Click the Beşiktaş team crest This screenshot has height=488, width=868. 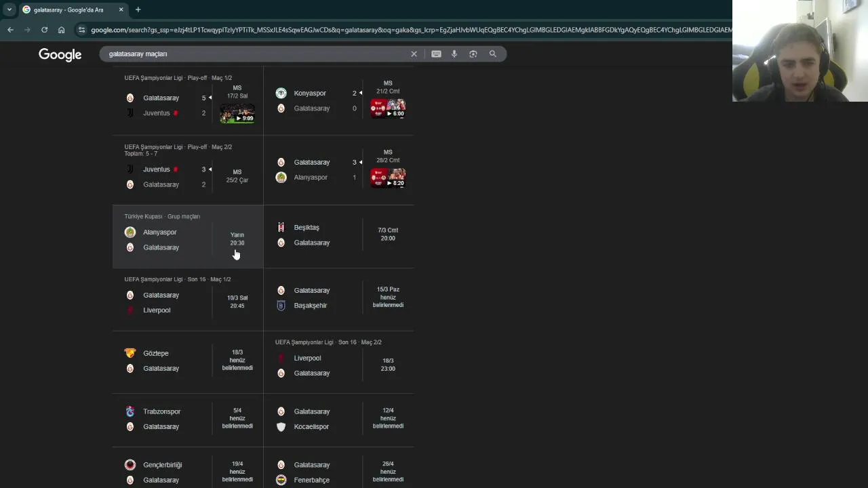point(281,227)
